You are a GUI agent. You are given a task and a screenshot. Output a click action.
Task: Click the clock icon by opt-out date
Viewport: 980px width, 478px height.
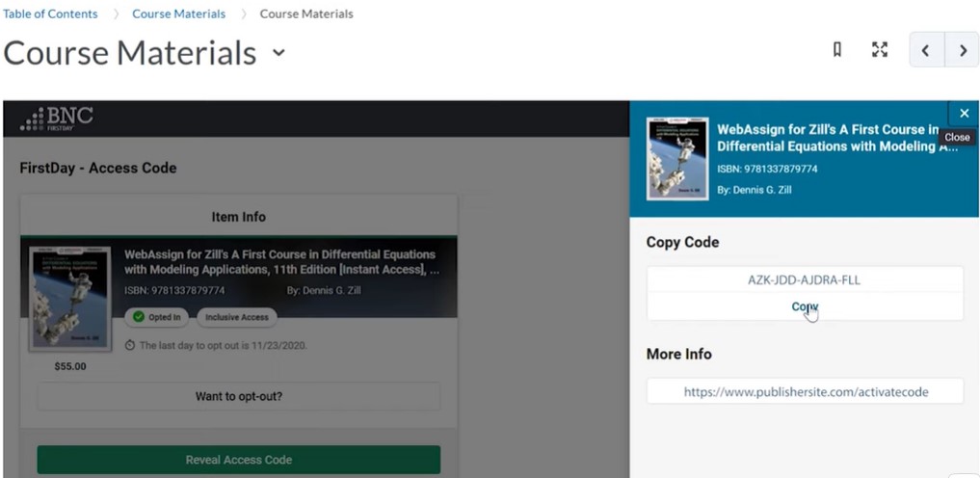pos(130,345)
